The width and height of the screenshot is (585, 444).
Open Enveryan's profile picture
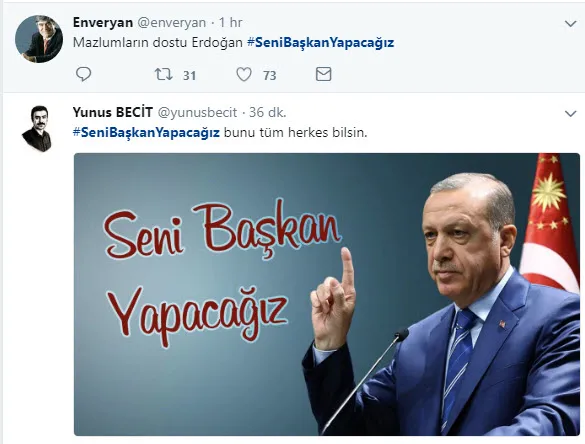(x=39, y=39)
